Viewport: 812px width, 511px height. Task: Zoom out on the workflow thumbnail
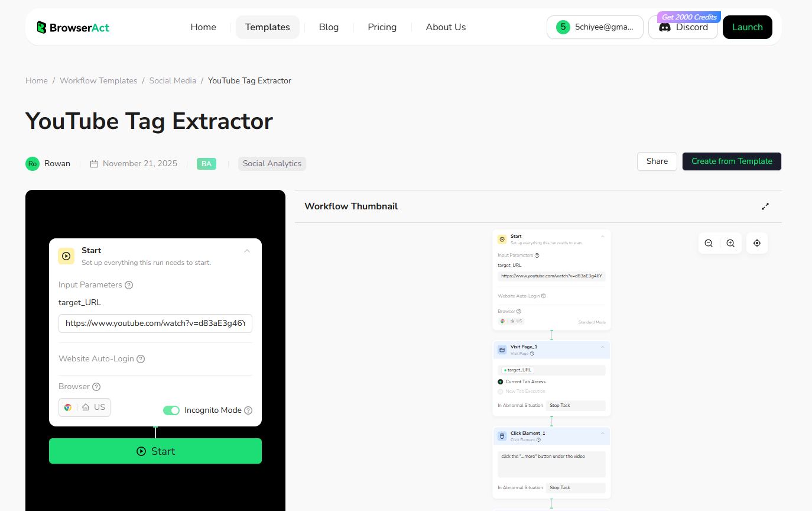click(709, 243)
